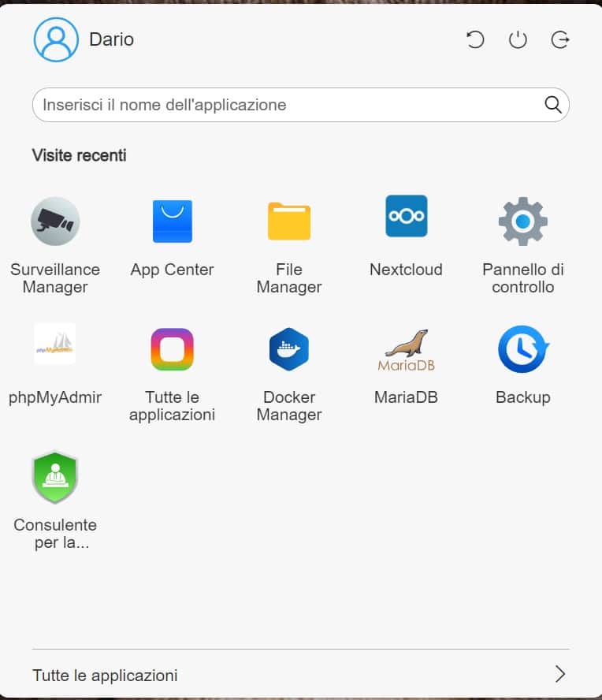
Task: Expand Tutte le applicazioni bottom row
Action: point(301,675)
